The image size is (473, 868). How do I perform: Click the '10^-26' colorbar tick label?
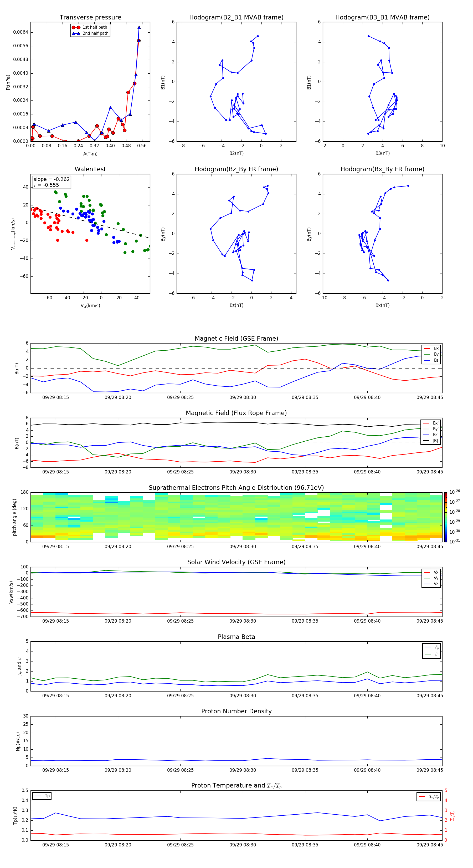(455, 492)
